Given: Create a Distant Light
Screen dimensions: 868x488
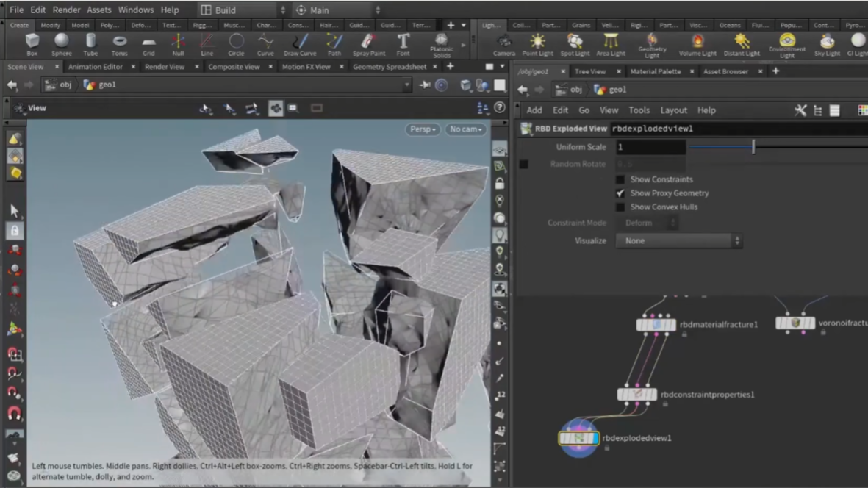Looking at the screenshot, I should pyautogui.click(x=742, y=44).
